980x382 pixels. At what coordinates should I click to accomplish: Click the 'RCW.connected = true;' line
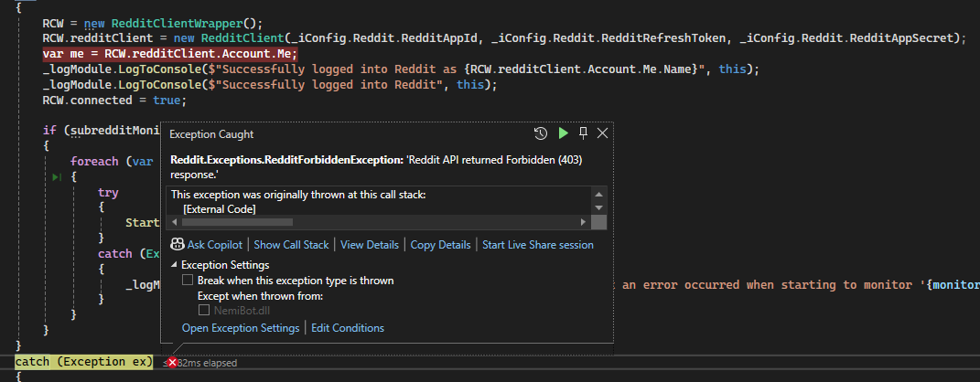point(114,100)
